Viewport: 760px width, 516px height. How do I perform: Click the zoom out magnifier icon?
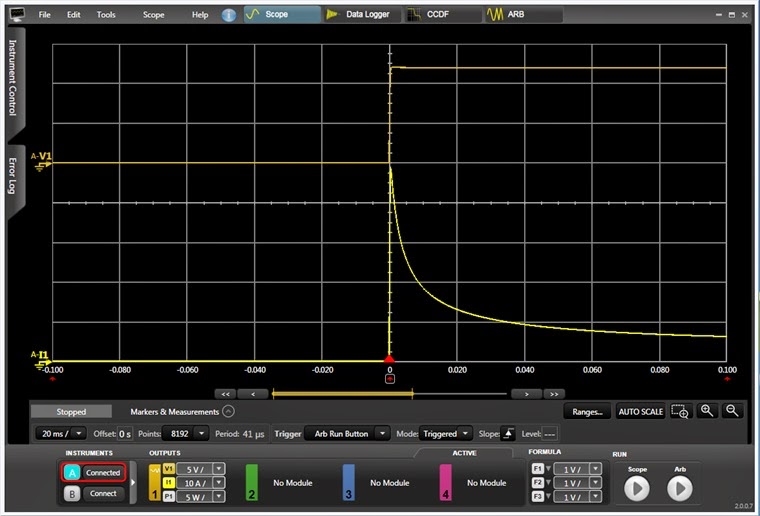(x=732, y=411)
